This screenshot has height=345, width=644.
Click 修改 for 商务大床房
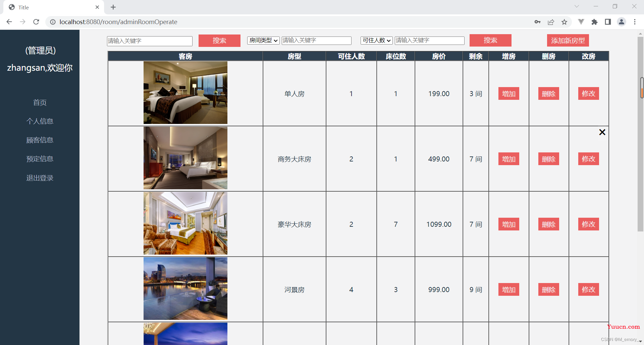point(588,159)
